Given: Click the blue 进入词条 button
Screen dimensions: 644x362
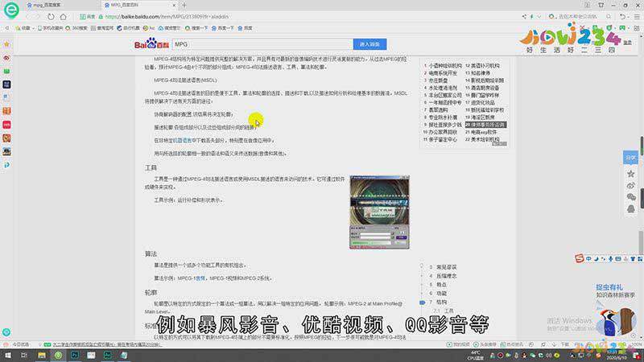Looking at the screenshot, I should click(x=369, y=44).
